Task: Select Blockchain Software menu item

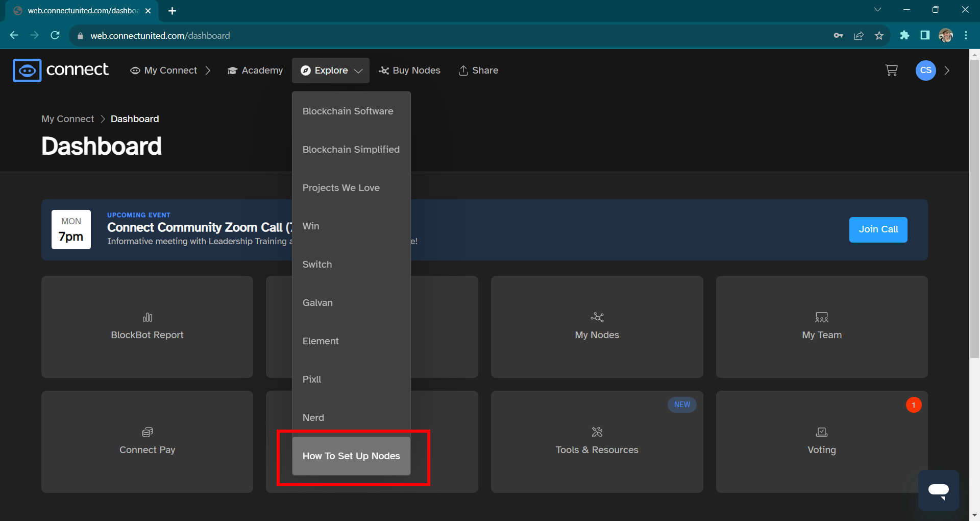Action: point(351,111)
